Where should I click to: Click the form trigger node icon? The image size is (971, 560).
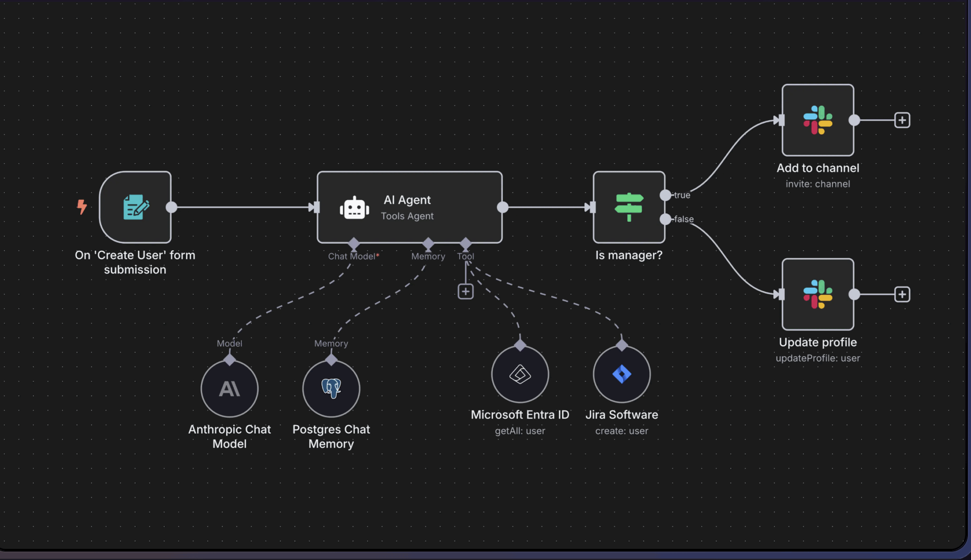click(136, 207)
